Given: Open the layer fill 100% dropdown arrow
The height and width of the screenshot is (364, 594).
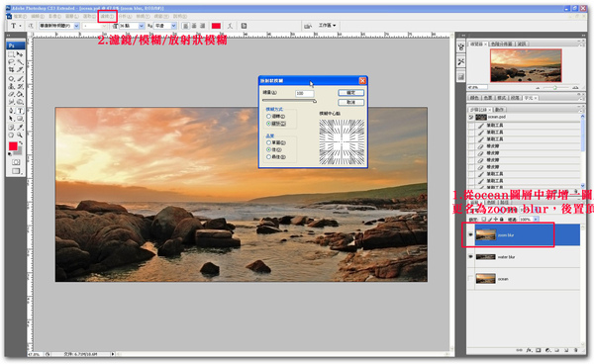Looking at the screenshot, I should [x=536, y=219].
